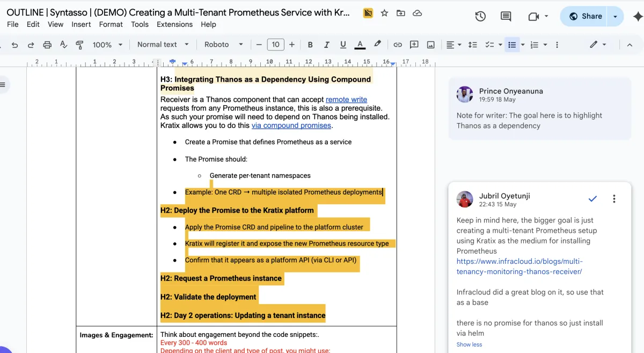This screenshot has width=644, height=353.
Task: Open the Gemini assistant sparkle icon
Action: 638,16
